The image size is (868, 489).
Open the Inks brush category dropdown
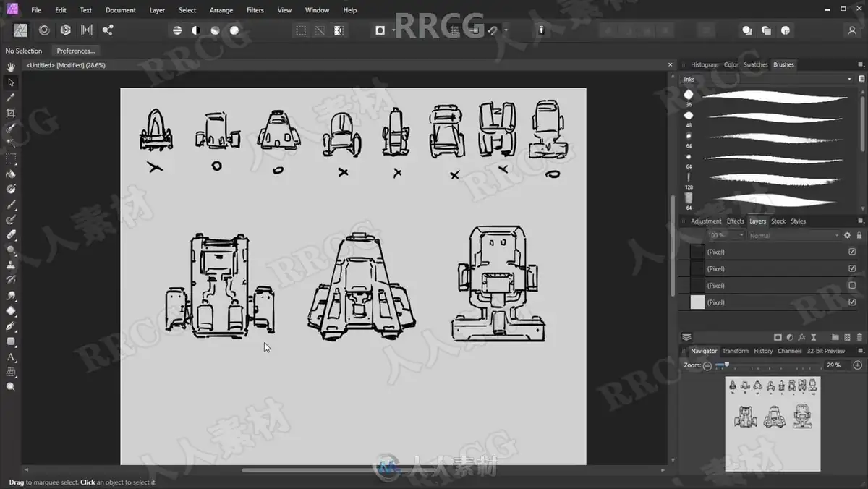(x=768, y=79)
